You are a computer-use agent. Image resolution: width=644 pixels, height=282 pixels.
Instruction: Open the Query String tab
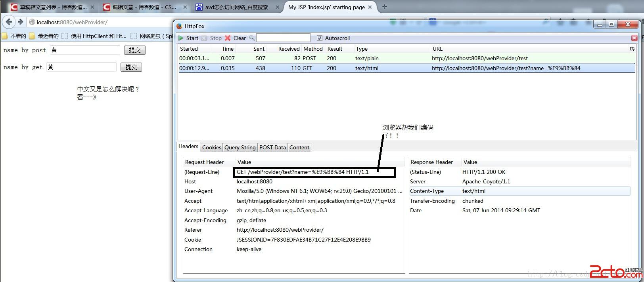pyautogui.click(x=240, y=147)
